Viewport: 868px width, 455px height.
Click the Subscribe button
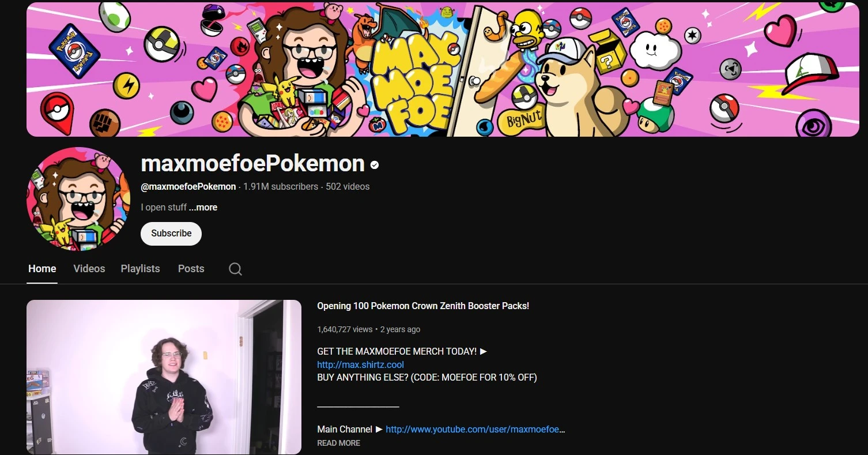(x=171, y=234)
